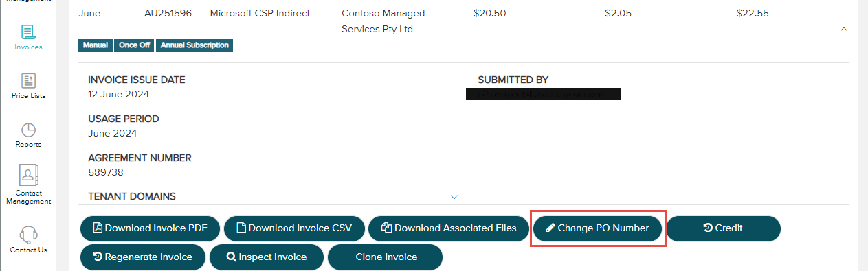Click the Download Invoice PDF button
The width and height of the screenshot is (868, 271).
(x=151, y=228)
